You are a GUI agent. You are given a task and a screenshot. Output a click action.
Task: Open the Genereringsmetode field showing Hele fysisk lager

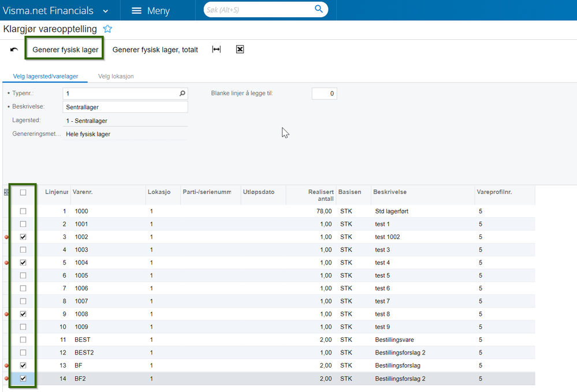pyautogui.click(x=125, y=134)
